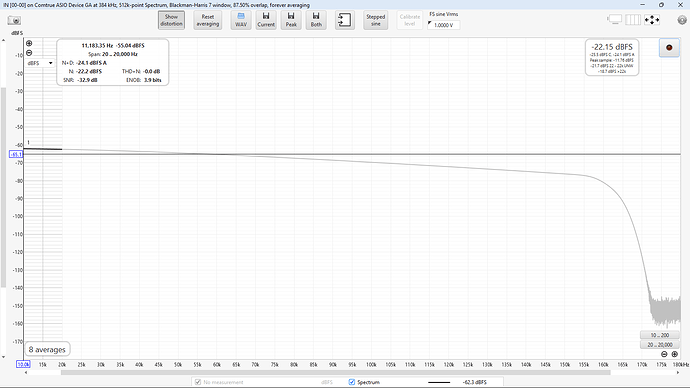Click the vertical scrollbar down arrow
690x388 pixels.
coord(4,357)
